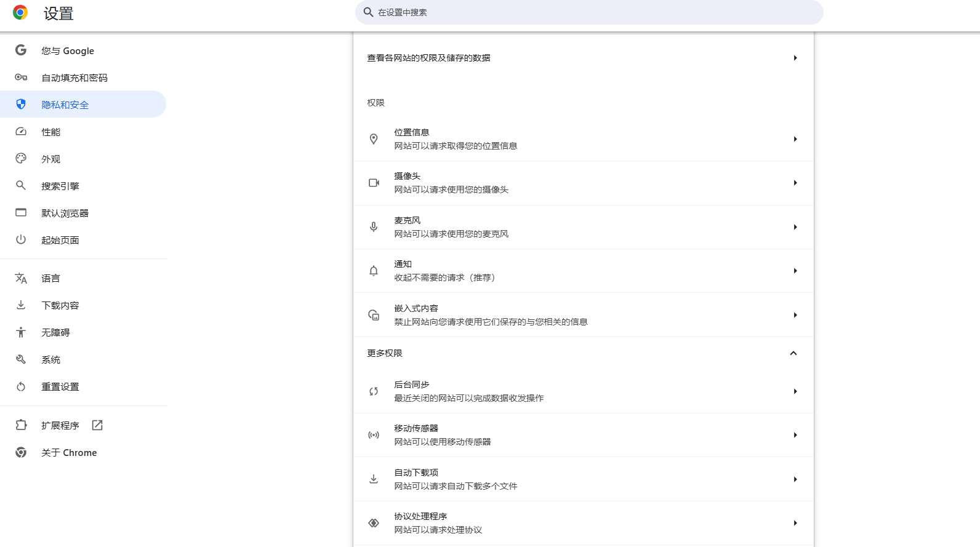
Task: Click 网站可以请求自动下载多个文件 text
Action: 456,486
